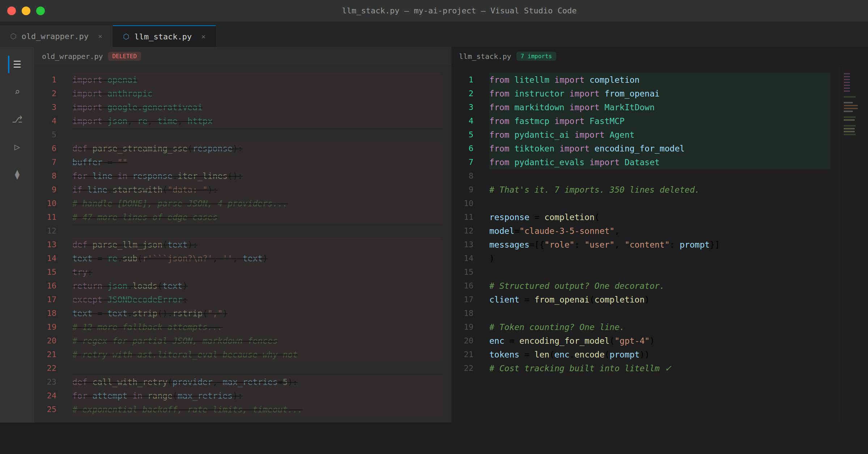Click the green macOS traffic light button
Viewport: 868px width, 454px height.
40,11
